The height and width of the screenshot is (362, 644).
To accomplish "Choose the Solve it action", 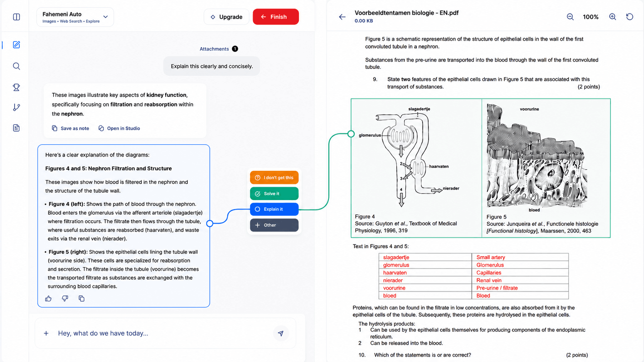I will click(x=274, y=194).
